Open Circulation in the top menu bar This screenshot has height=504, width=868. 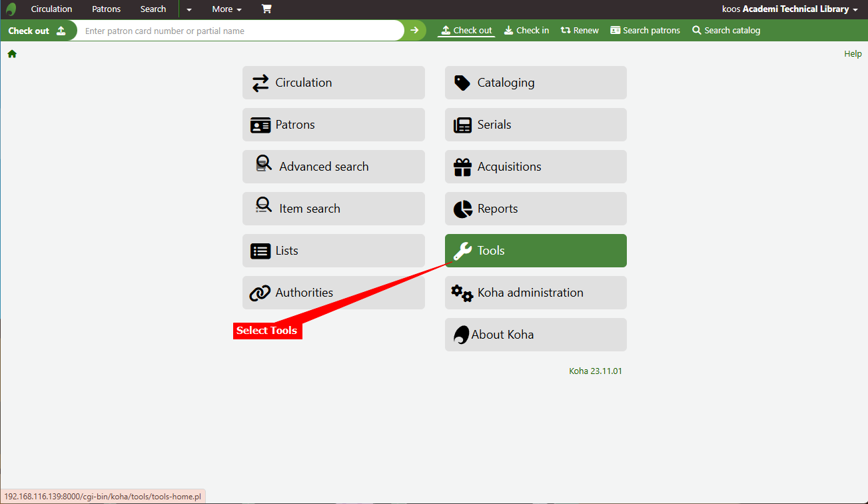point(51,9)
